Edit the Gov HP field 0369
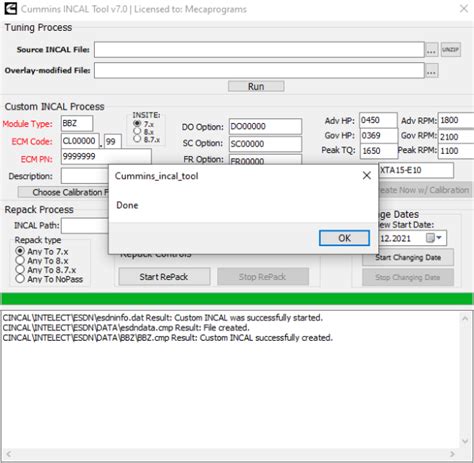The width and height of the screenshot is (474, 463). (x=379, y=136)
